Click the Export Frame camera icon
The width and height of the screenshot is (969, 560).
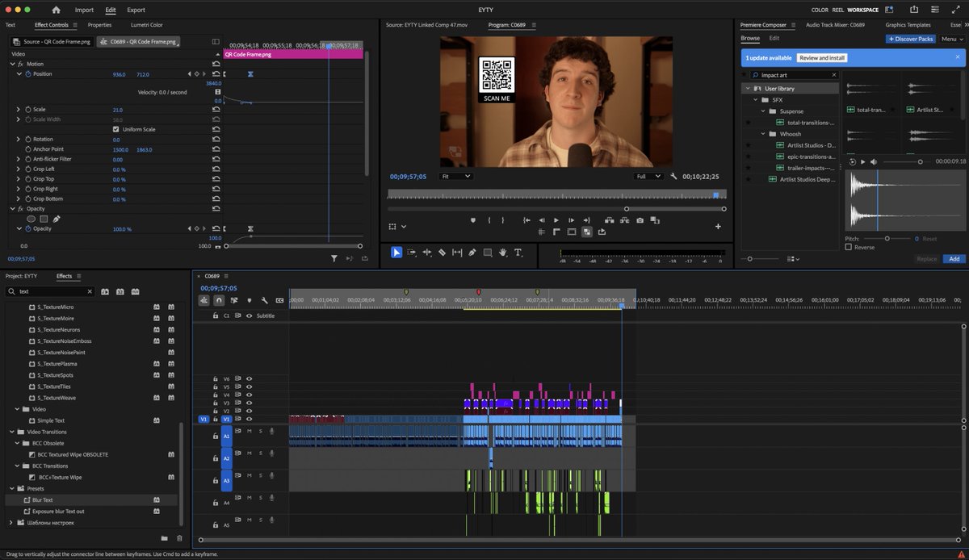[x=640, y=220]
